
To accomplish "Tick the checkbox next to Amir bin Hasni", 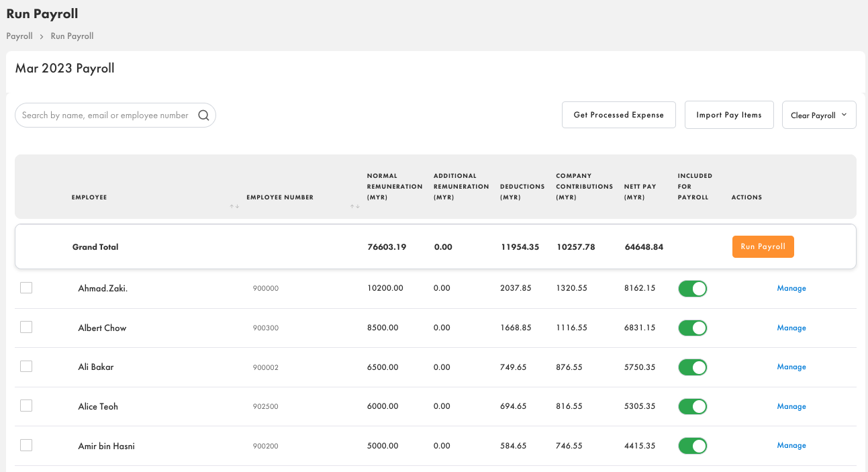I will tap(26, 444).
